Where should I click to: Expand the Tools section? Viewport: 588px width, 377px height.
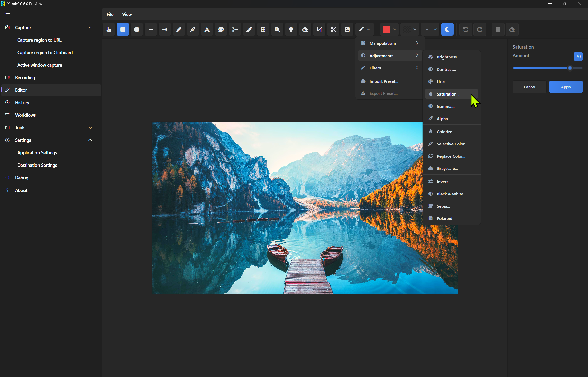coord(90,127)
